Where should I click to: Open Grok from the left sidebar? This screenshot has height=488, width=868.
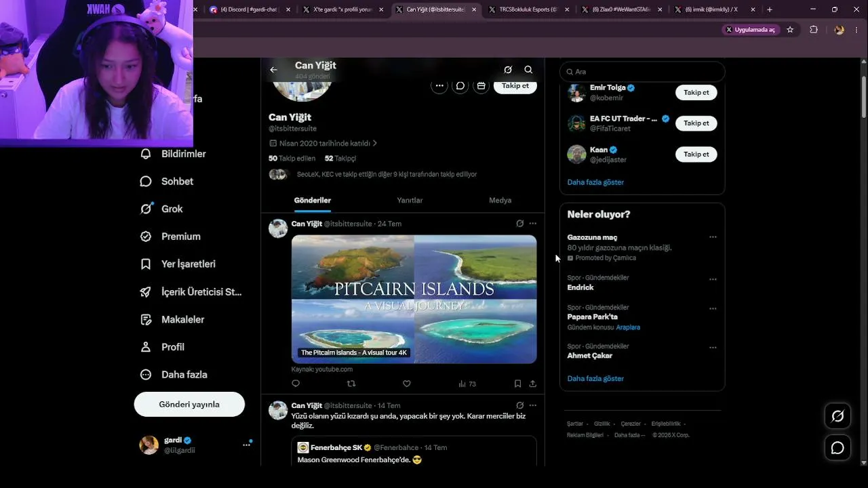click(x=161, y=209)
